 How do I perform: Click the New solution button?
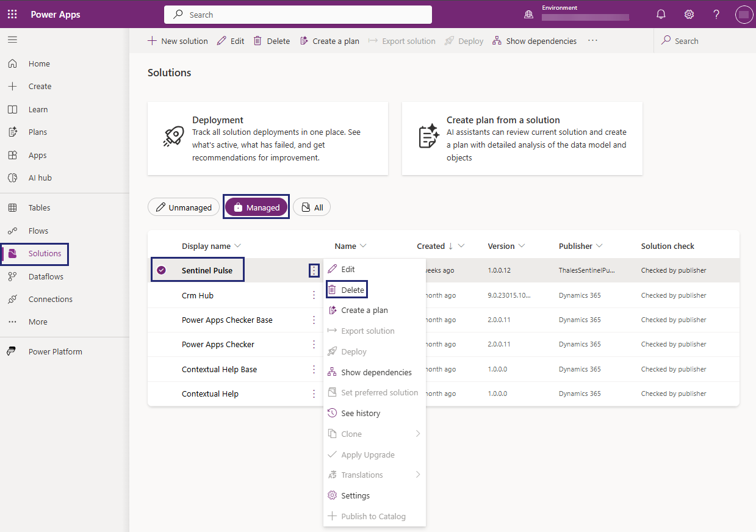point(178,41)
